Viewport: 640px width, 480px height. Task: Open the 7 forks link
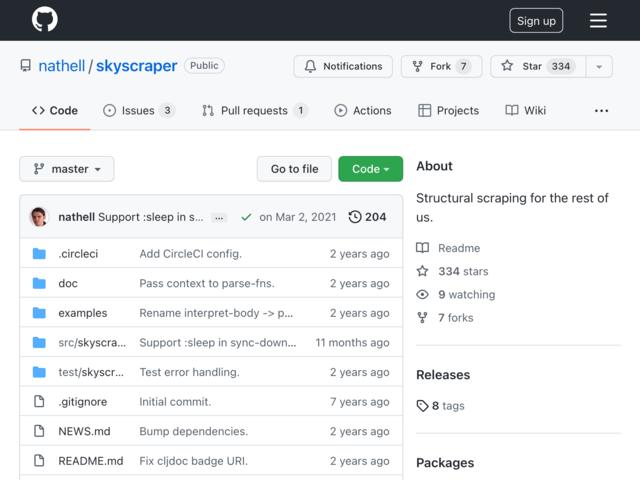coord(456,318)
